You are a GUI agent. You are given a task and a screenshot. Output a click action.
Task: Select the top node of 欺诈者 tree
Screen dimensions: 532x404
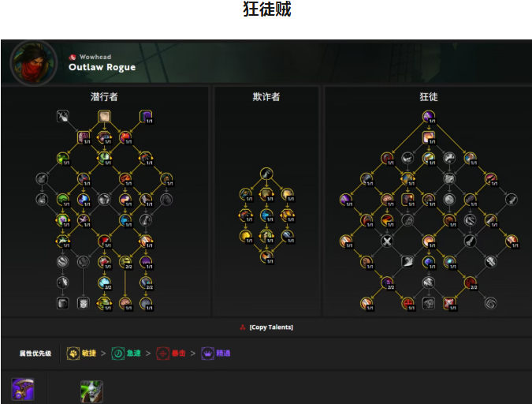266,174
